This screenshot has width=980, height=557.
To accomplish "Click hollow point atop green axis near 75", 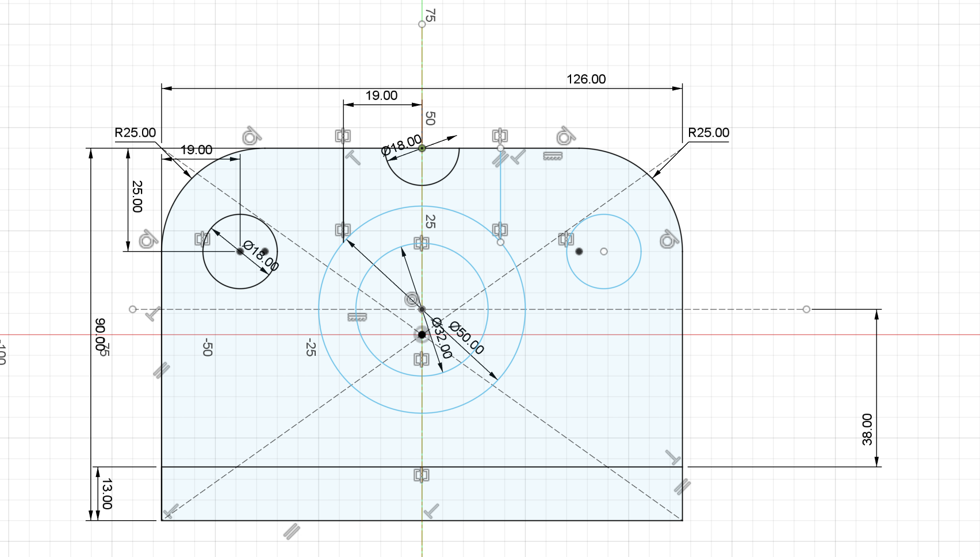I will click(422, 24).
